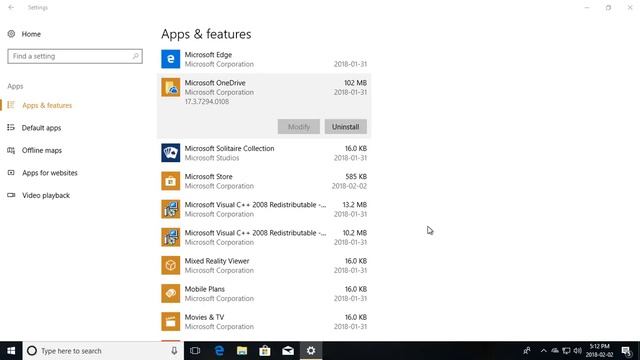The width and height of the screenshot is (640, 360).
Task: Open the Default apps section
Action: pos(41,128)
